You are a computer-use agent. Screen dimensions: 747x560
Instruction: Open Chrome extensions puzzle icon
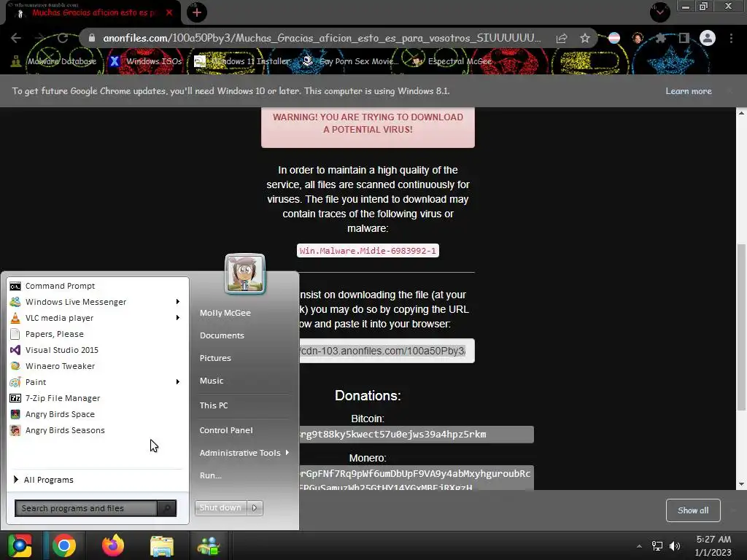pos(660,38)
